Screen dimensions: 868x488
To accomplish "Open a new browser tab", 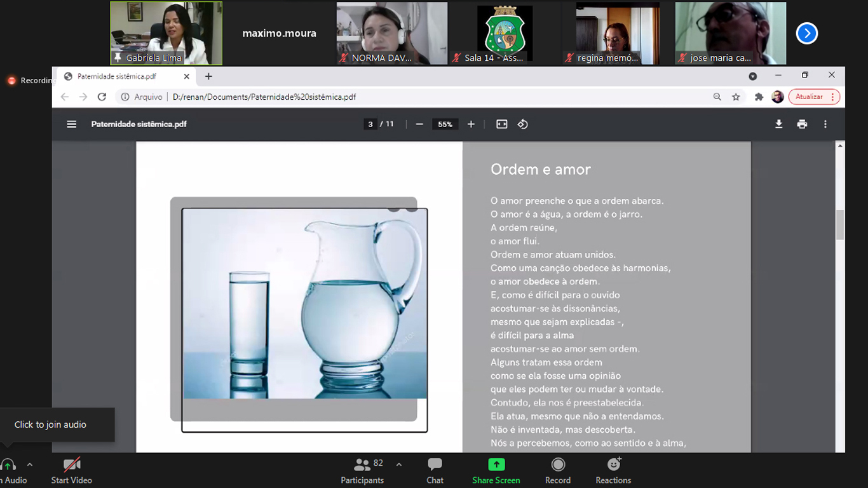I will tap(208, 76).
